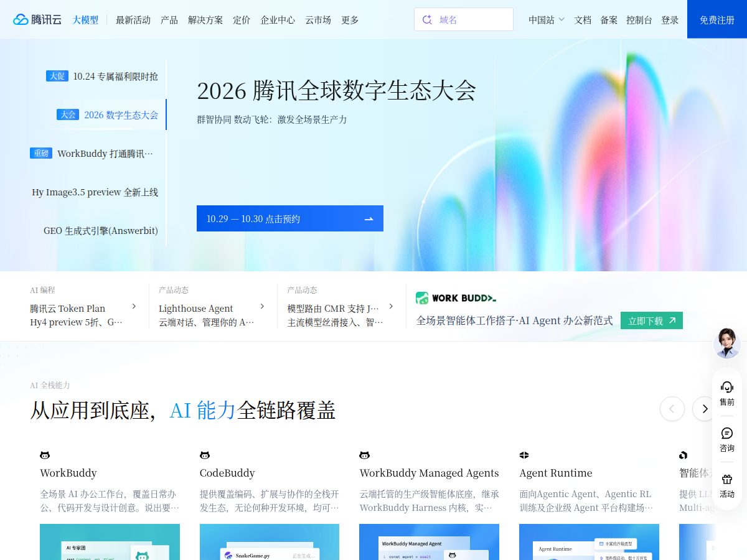This screenshot has width=747, height=560.
Task: Click the icon above WorkBuddy Managed Agents
Action: click(365, 455)
